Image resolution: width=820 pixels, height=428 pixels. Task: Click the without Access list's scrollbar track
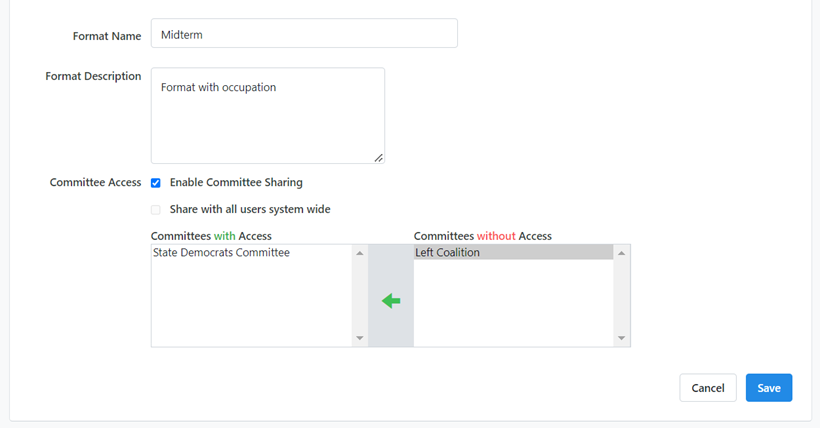pos(622,295)
